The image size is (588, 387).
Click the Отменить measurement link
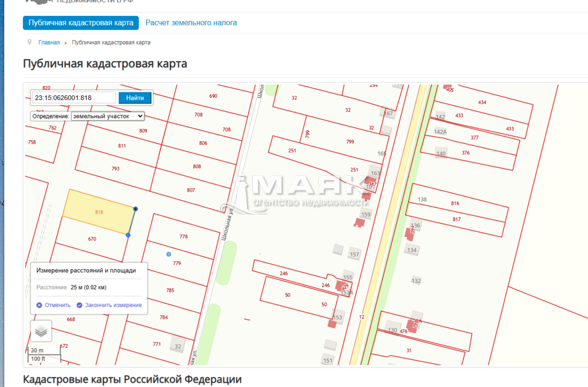(58, 305)
